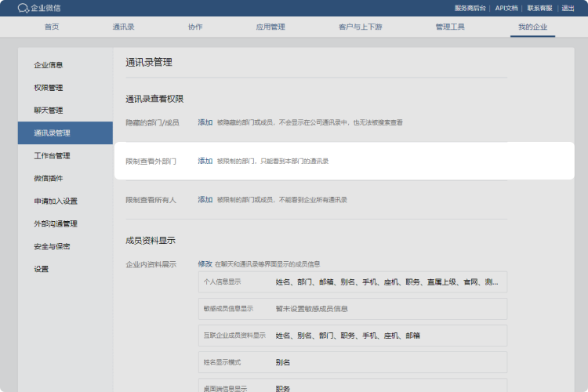The width and height of the screenshot is (588, 392).
Task: Open the 协作 tab
Action: pos(195,27)
